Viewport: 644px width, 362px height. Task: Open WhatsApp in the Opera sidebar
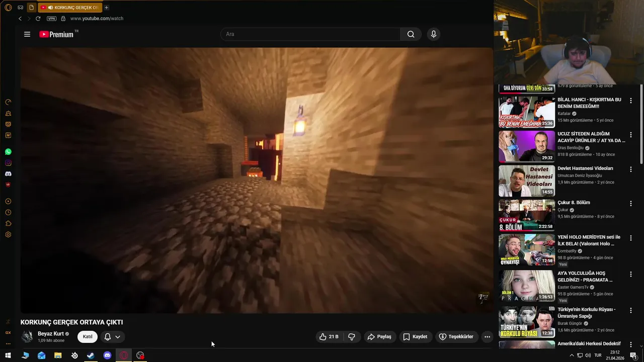[x=8, y=152]
